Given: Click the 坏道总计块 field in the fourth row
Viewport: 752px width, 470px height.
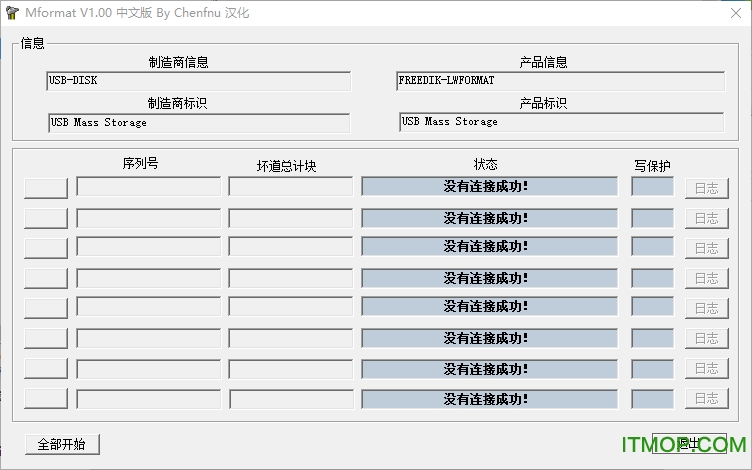Looking at the screenshot, I should pyautogui.click(x=291, y=278).
